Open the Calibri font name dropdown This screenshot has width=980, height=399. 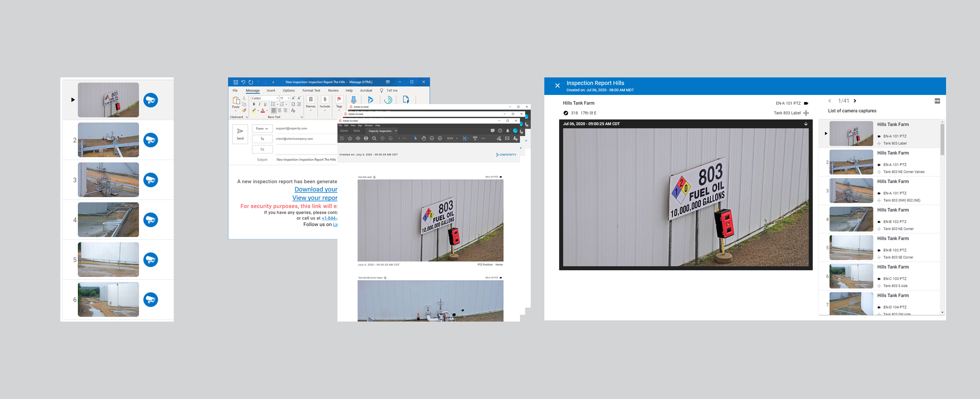[277, 98]
